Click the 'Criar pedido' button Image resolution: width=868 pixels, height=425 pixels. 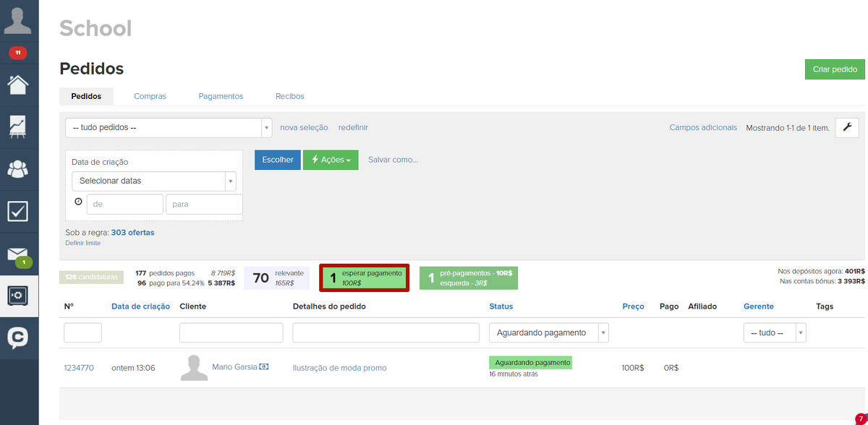(x=834, y=69)
